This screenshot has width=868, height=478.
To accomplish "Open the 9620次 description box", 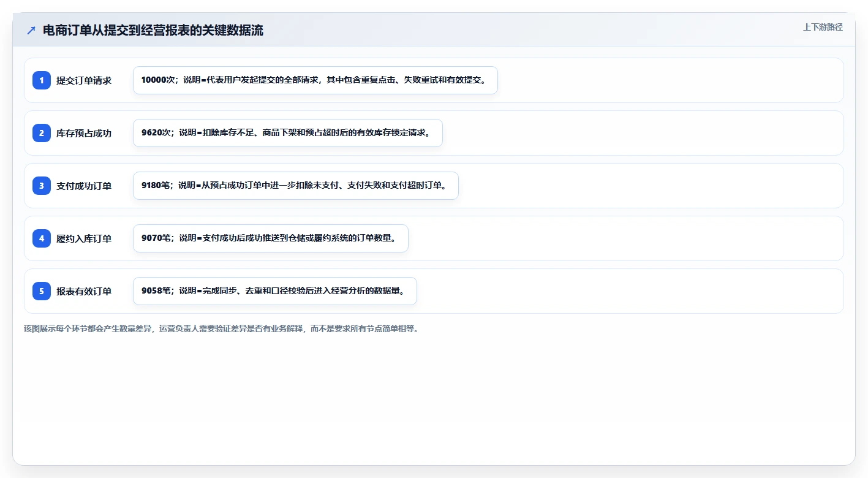I will pyautogui.click(x=288, y=133).
